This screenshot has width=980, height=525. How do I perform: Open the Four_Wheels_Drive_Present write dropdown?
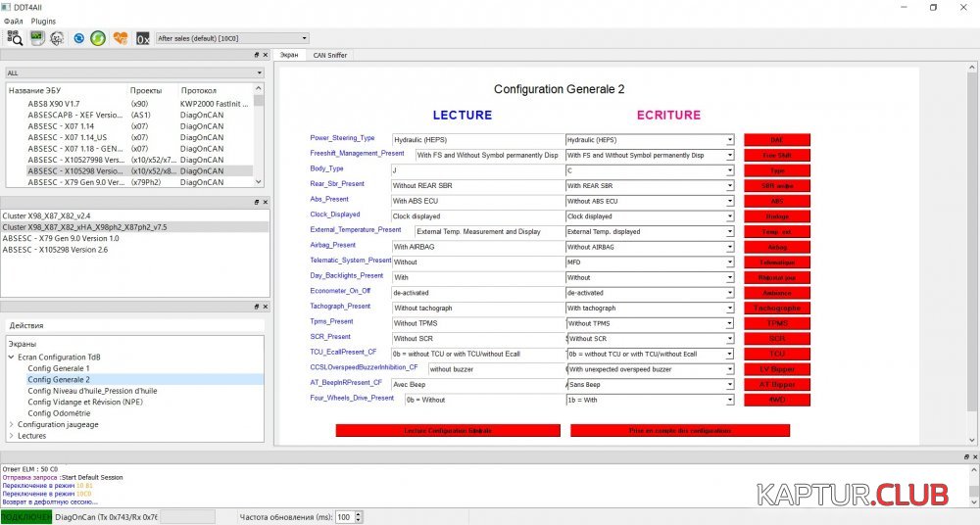(x=729, y=400)
